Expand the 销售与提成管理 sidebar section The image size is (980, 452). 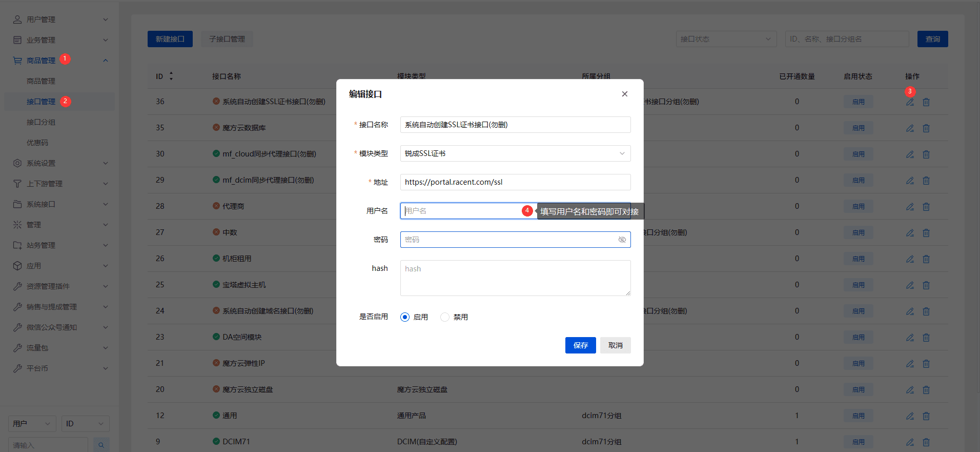106,307
